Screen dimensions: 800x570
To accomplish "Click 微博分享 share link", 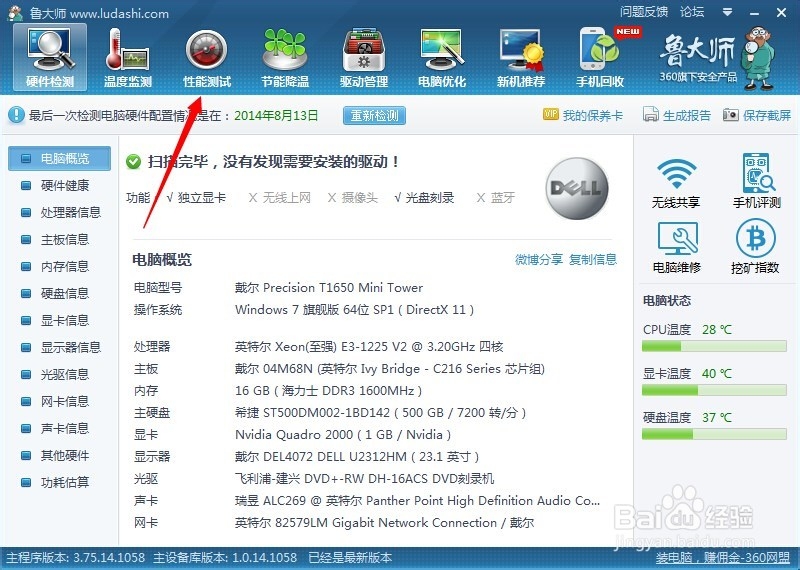I will 539,260.
